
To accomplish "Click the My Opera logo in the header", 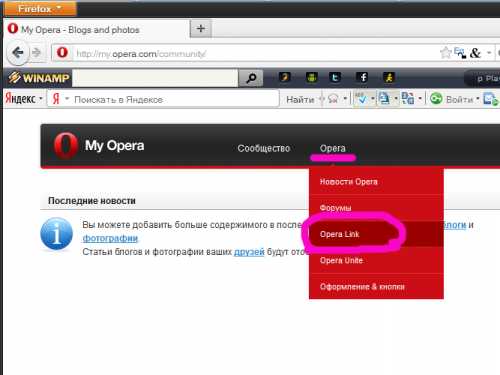I will pyautogui.click(x=99, y=146).
